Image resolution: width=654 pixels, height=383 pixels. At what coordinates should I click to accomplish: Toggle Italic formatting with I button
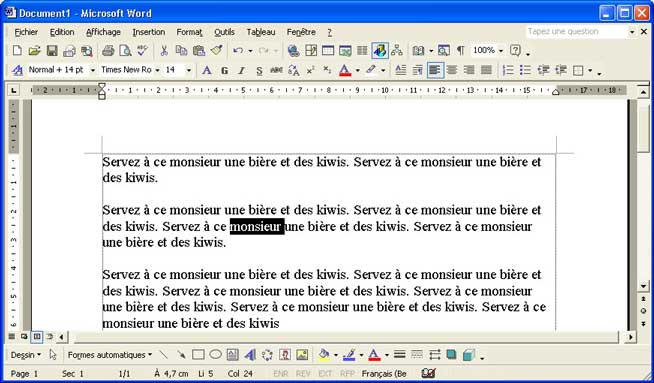click(241, 71)
